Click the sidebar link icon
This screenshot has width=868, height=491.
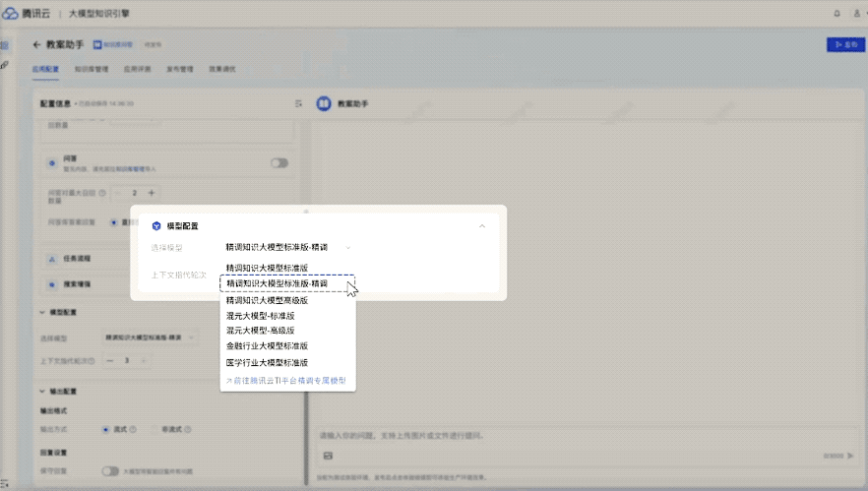4,65
